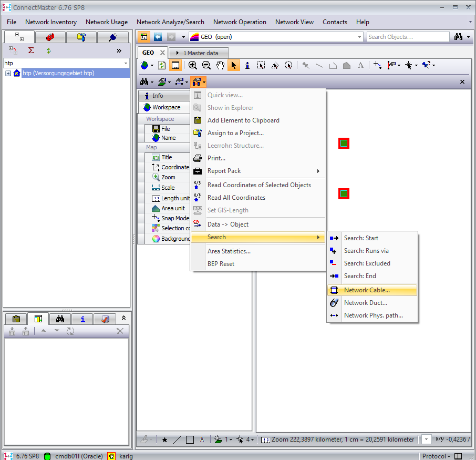This screenshot has height=460, width=476.
Task: Select the pan hand tool
Action: coord(220,65)
